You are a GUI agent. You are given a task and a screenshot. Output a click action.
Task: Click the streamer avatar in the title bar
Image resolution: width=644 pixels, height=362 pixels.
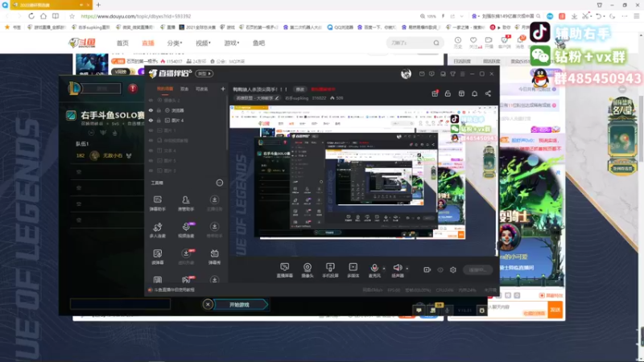coord(406,73)
